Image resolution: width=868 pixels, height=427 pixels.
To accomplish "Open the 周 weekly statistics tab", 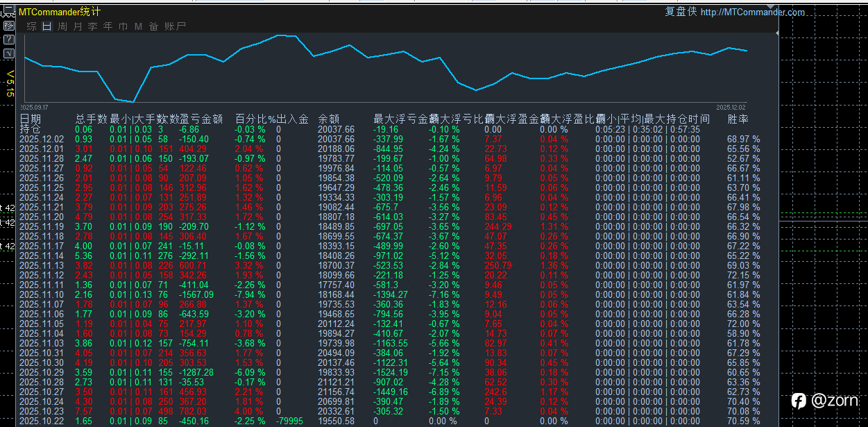I will (62, 26).
